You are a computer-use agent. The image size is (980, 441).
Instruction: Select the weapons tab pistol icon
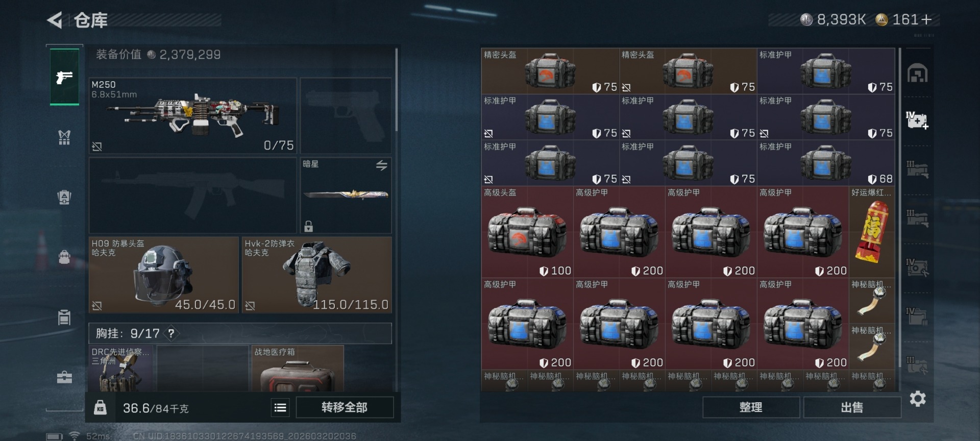(64, 77)
